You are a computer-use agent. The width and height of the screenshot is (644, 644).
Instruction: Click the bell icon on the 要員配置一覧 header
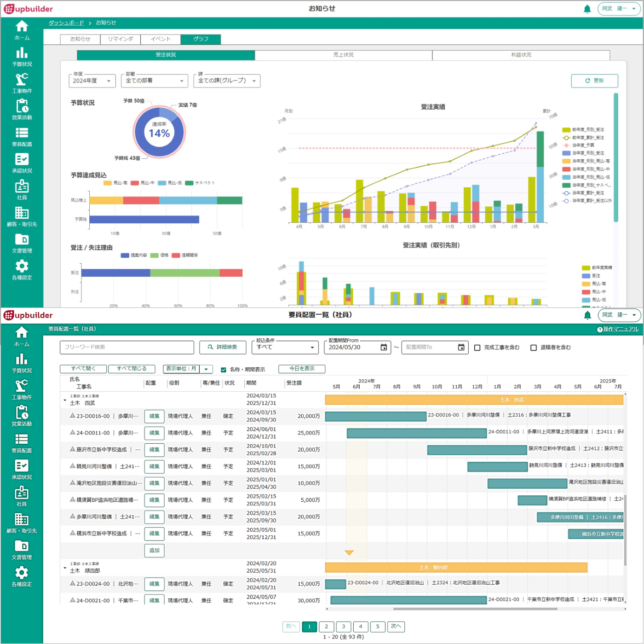(587, 315)
